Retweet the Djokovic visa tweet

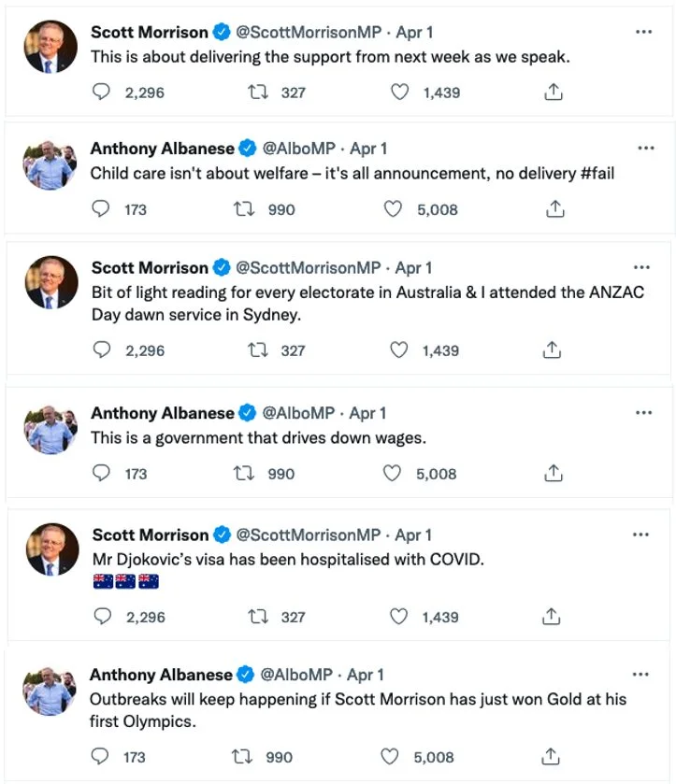tap(257, 617)
